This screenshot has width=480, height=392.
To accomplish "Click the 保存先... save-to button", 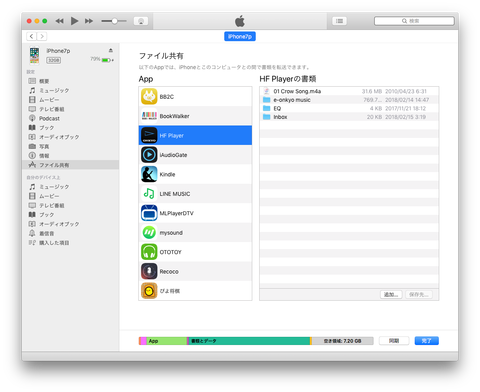I will (x=419, y=295).
